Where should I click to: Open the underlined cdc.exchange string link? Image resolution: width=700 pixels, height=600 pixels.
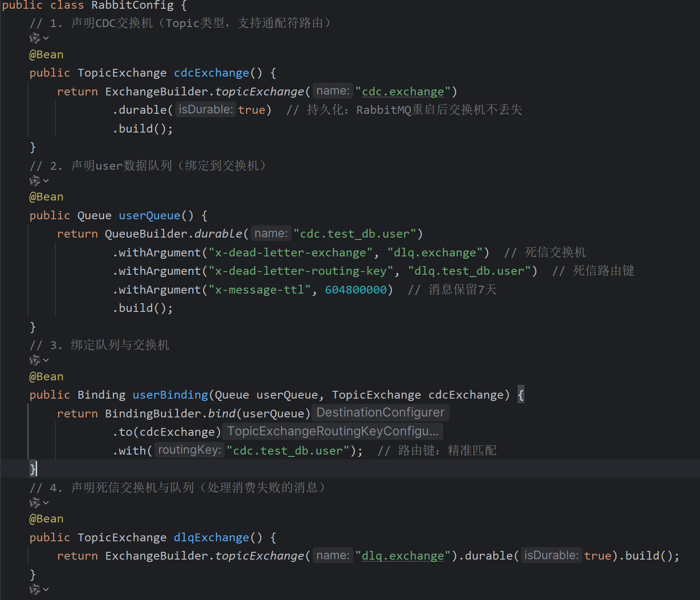[402, 91]
